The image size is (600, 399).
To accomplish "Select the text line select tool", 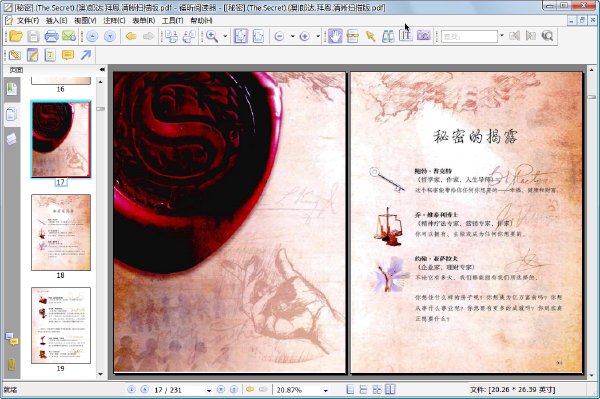I will click(352, 36).
